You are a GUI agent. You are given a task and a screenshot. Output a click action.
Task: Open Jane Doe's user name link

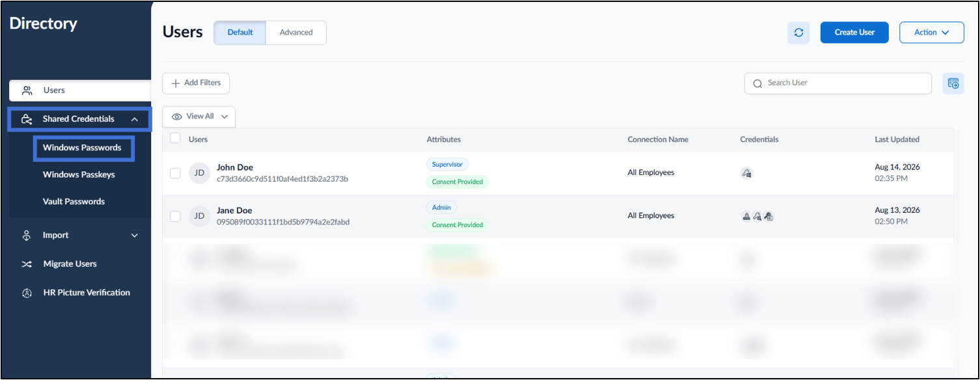234,211
